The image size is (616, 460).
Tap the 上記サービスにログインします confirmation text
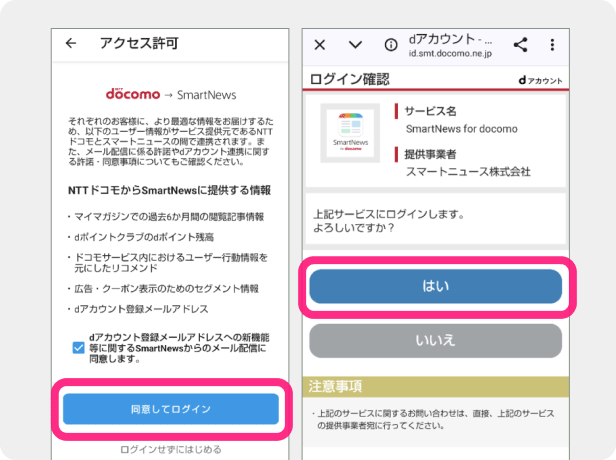click(x=389, y=221)
